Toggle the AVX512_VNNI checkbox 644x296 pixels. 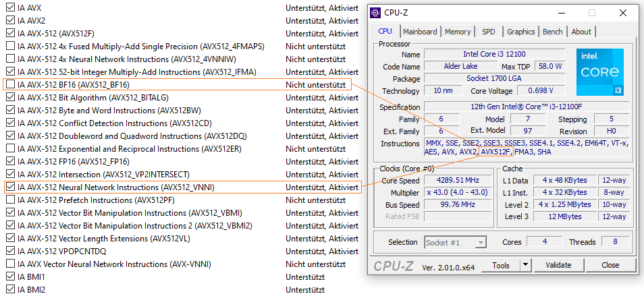11,187
